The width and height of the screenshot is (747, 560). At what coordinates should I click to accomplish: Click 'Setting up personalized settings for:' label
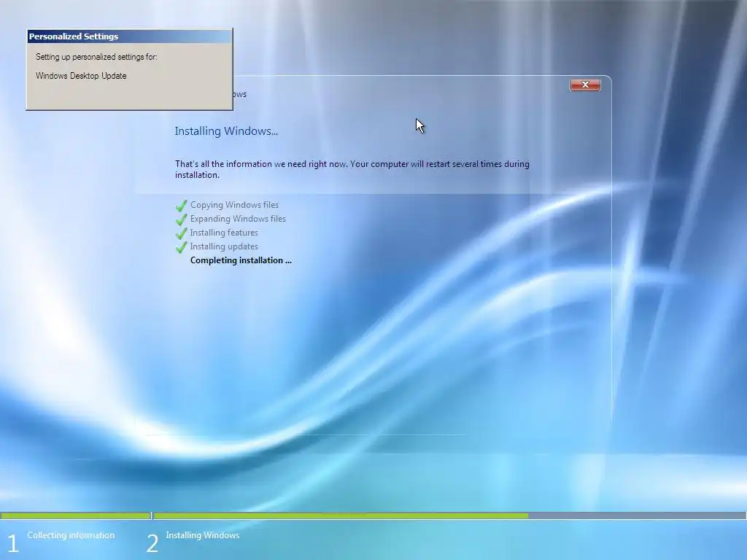coord(96,57)
